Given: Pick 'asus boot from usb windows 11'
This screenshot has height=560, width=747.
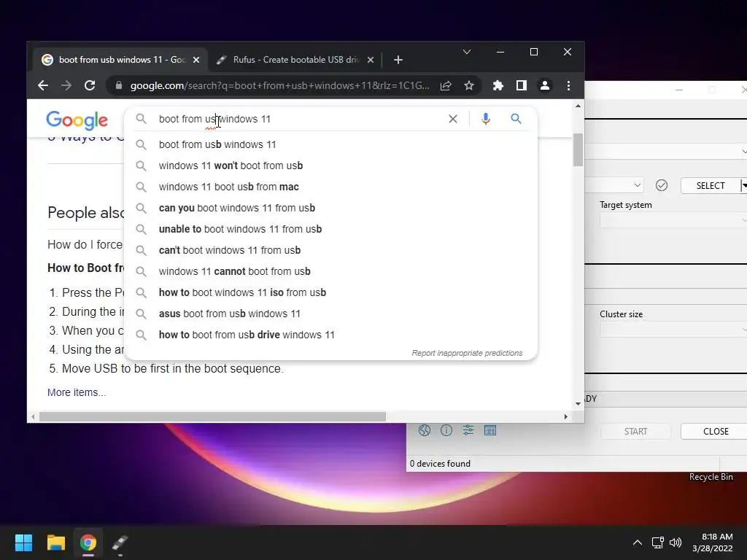Looking at the screenshot, I should [330, 314].
